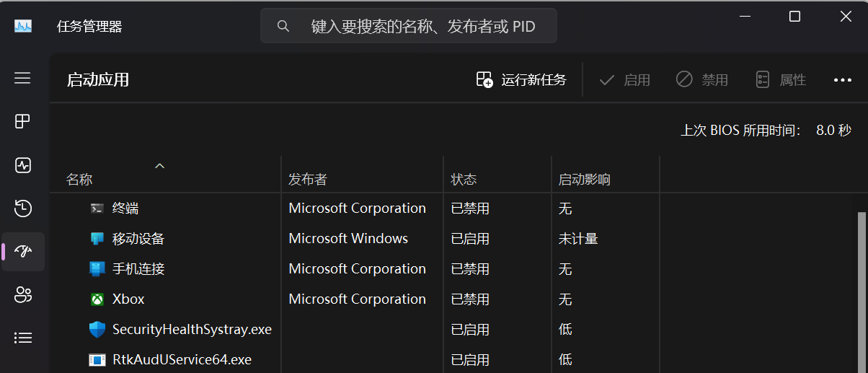This screenshot has height=373, width=868.
Task: Click the Task Manager app icon
Action: [x=23, y=26]
